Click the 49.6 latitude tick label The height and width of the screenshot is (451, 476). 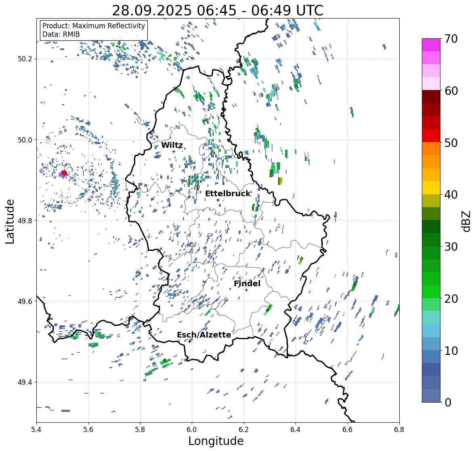25,301
